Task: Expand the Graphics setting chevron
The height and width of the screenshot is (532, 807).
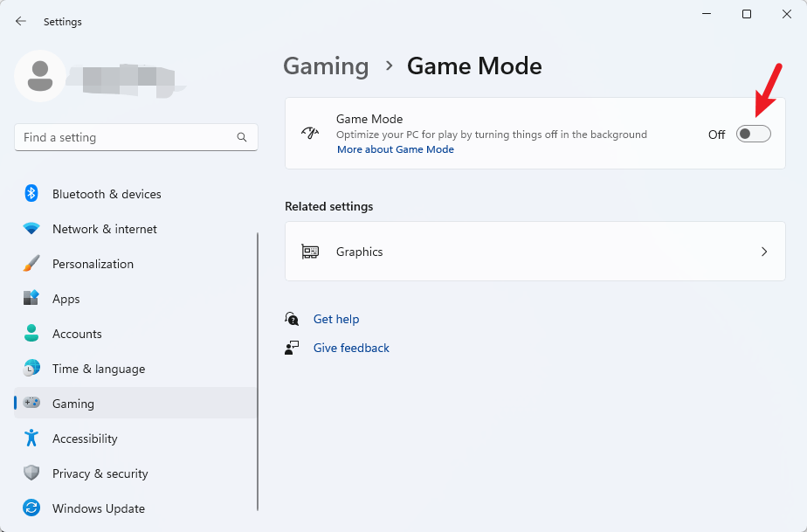Action: pos(764,252)
